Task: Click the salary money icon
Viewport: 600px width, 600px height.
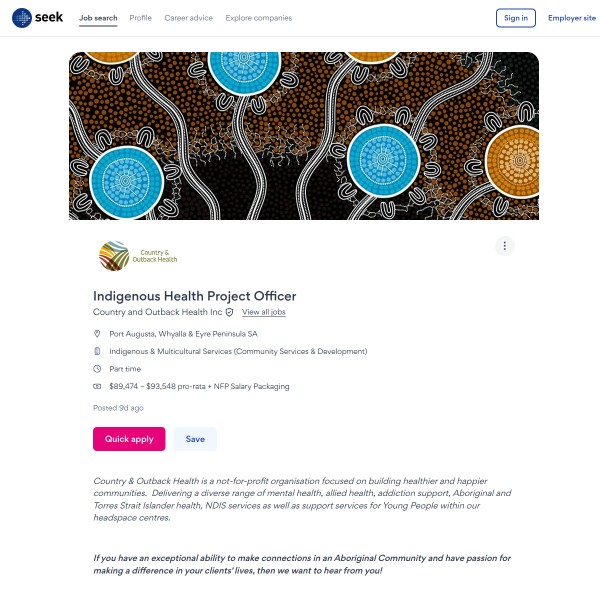Action: (x=98, y=386)
